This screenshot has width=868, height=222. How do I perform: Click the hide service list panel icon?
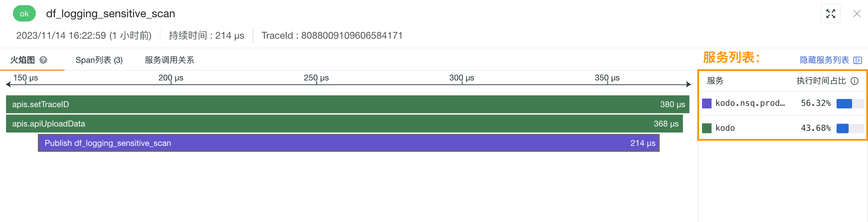[x=858, y=60]
